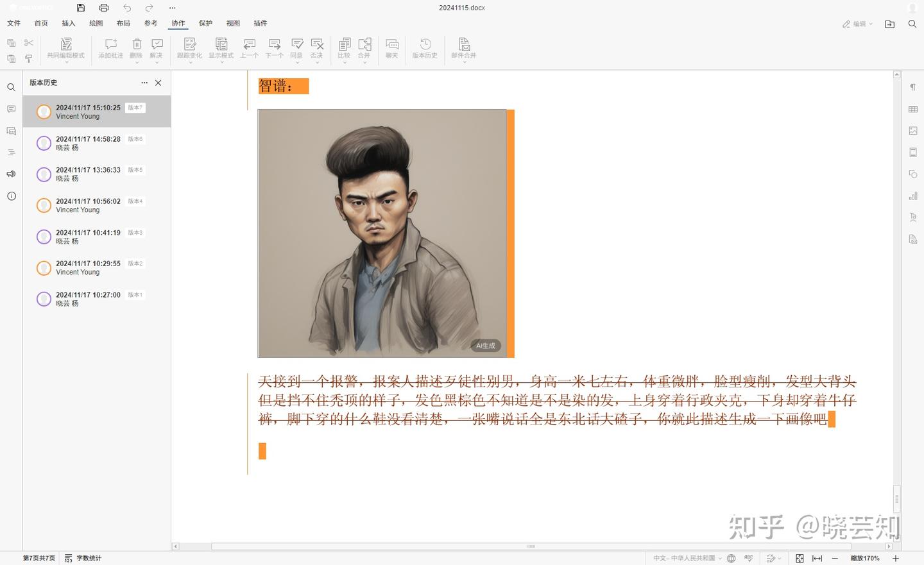This screenshot has width=924, height=565.
Task: Open the search tool in the left sidebar
Action: (11, 87)
